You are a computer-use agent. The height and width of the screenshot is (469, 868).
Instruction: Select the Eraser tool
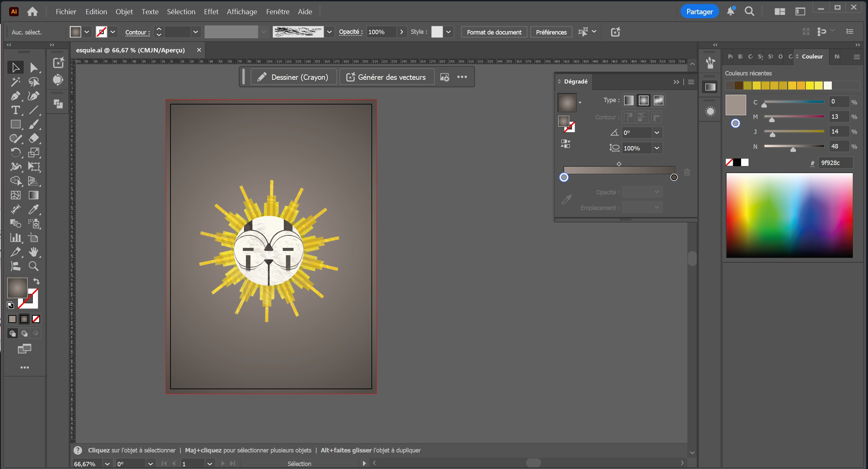point(33,138)
